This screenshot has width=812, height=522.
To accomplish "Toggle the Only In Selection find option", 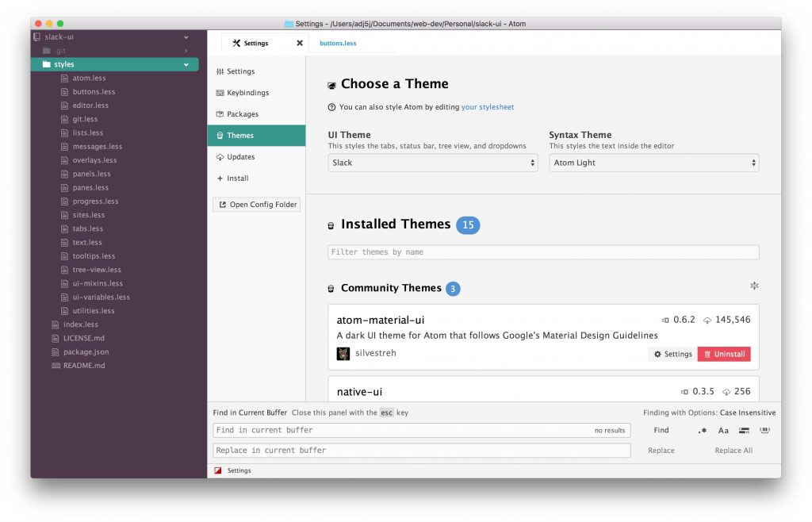I will click(x=744, y=431).
